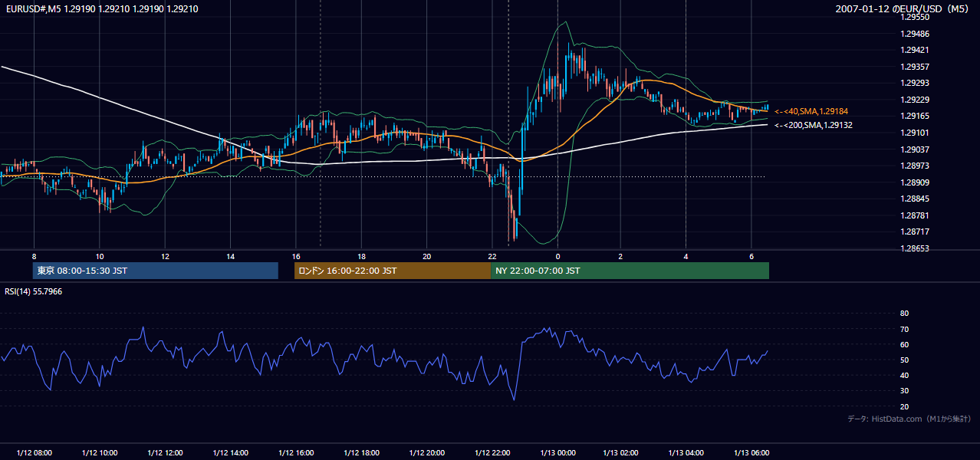Click the bottom time label 1/12 20:00
980x460 pixels.
427,452
